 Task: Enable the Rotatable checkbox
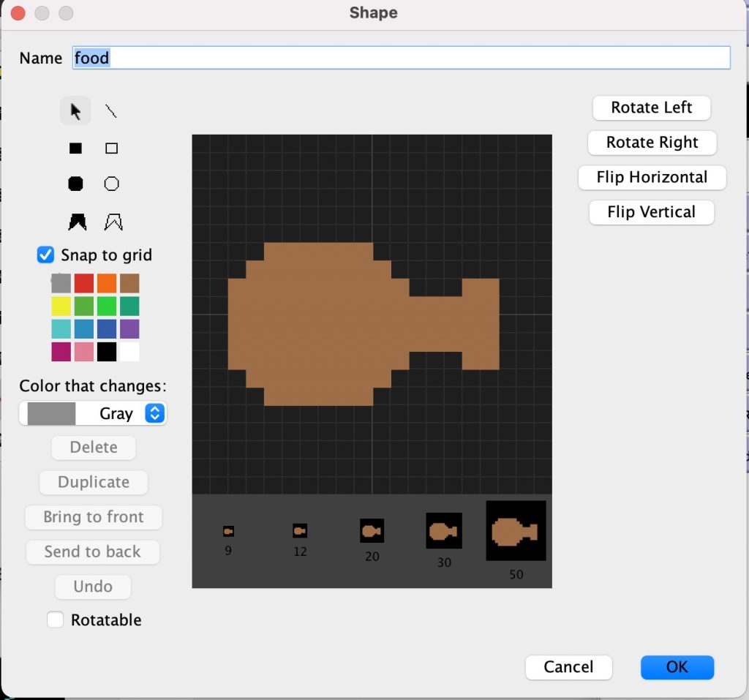pos(55,620)
